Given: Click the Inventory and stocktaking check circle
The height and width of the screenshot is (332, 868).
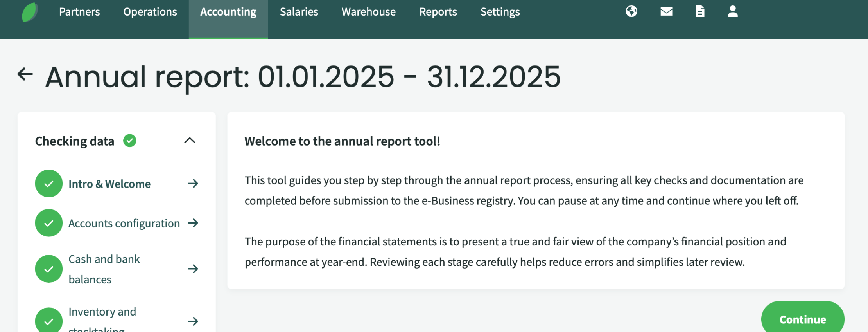Looking at the screenshot, I should pyautogui.click(x=49, y=320).
